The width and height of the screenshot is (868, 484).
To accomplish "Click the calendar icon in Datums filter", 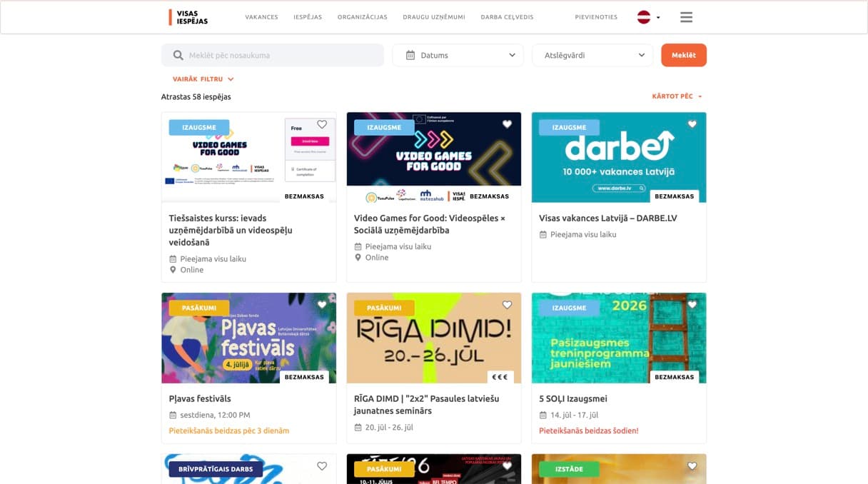I will [410, 55].
